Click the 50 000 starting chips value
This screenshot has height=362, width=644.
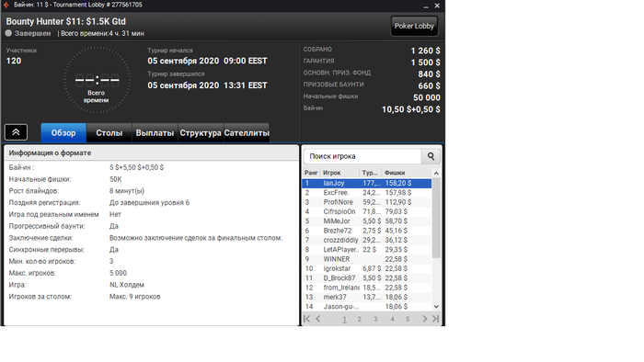(x=427, y=97)
